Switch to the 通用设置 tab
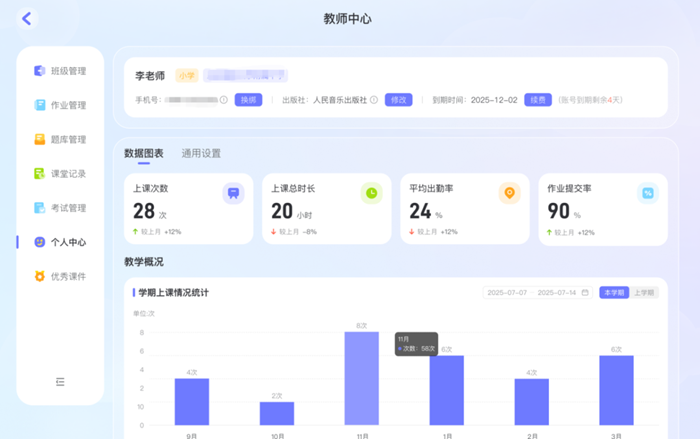 pyautogui.click(x=201, y=154)
